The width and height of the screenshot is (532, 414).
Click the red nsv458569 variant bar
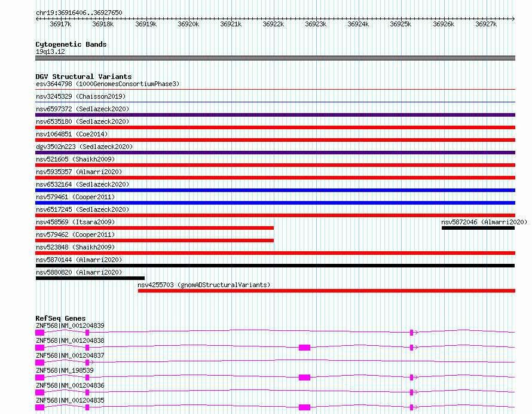pos(154,228)
